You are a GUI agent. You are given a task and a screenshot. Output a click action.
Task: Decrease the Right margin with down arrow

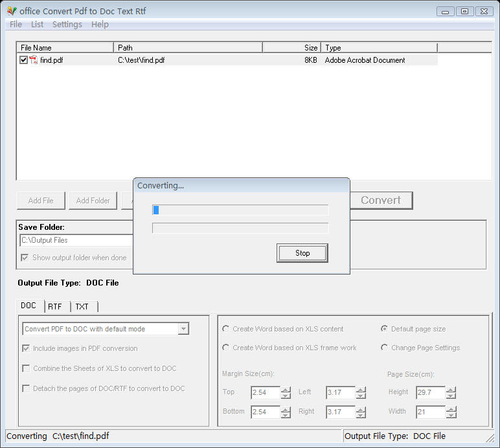pyautogui.click(x=361, y=415)
